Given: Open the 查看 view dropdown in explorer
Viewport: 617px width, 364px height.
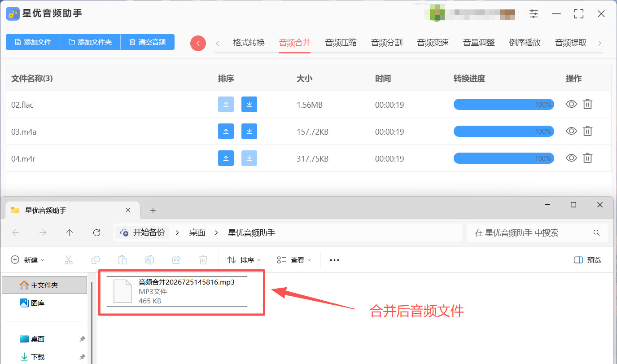Looking at the screenshot, I should pos(294,260).
